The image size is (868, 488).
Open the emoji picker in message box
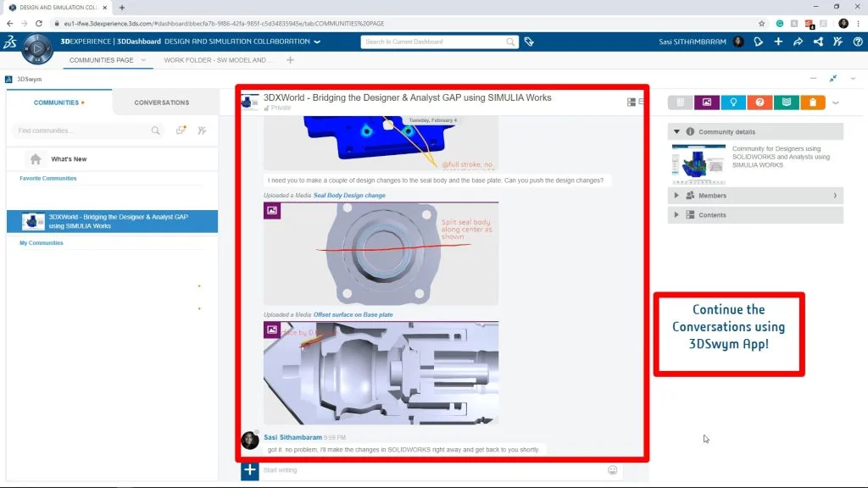tap(613, 470)
